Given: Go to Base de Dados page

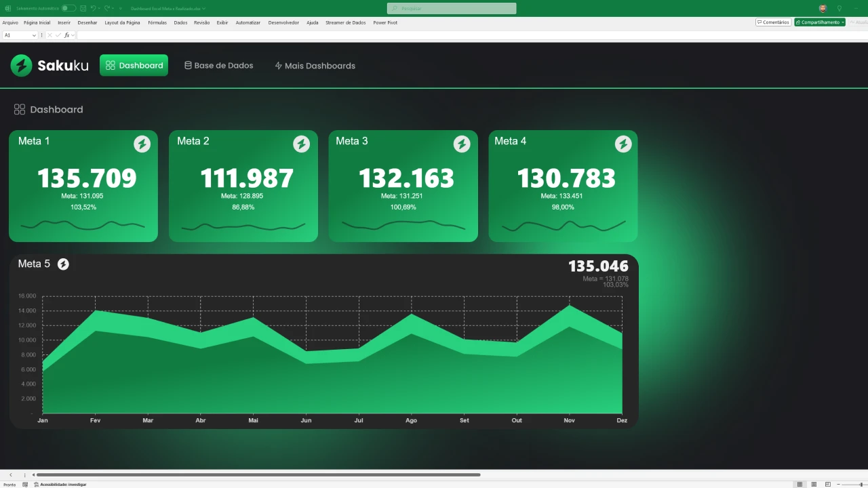Looking at the screenshot, I should (218, 66).
